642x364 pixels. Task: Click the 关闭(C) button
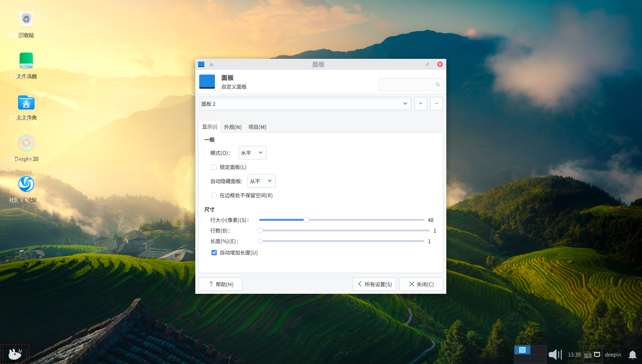click(x=421, y=284)
